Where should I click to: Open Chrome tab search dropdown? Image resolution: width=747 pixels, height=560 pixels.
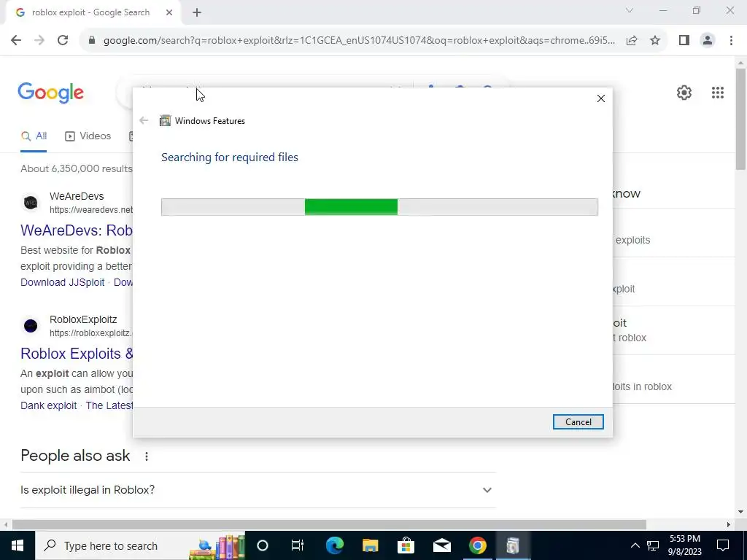[629, 10]
